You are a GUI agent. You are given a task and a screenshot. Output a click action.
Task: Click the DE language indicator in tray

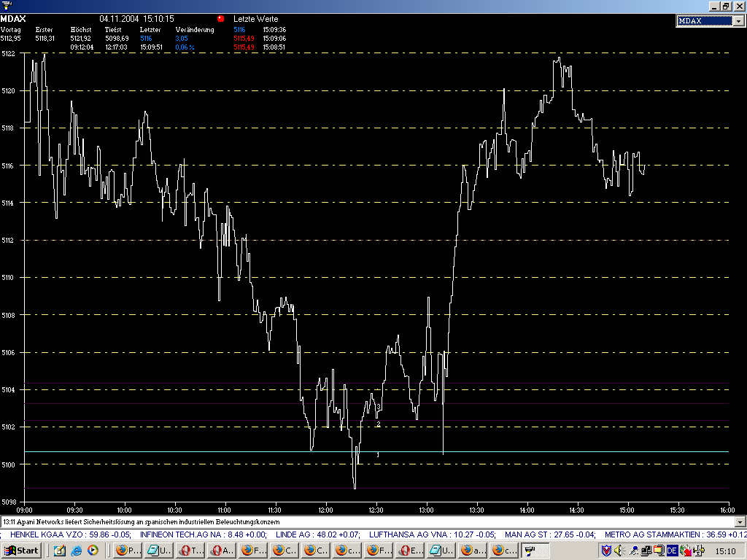(671, 551)
